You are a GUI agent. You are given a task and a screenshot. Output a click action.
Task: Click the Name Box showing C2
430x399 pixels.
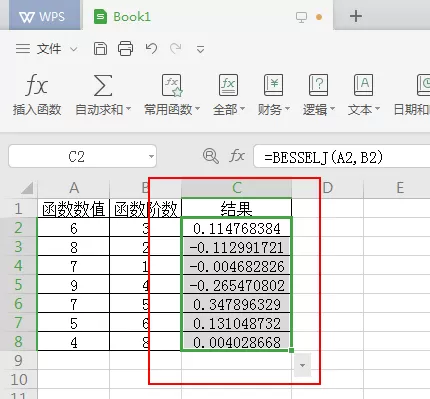(x=76, y=156)
